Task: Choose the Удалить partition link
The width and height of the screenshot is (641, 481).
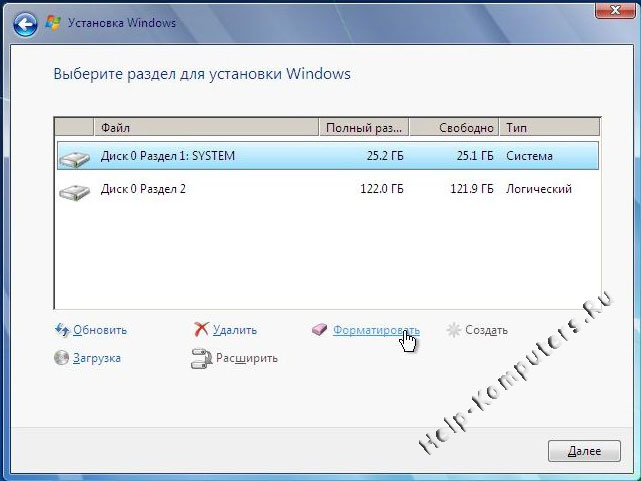Action: tap(235, 330)
